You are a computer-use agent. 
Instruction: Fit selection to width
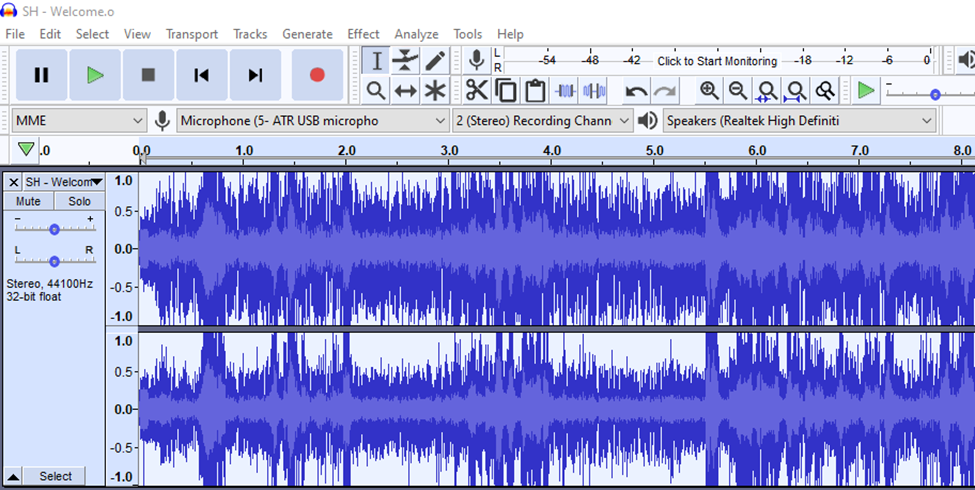pyautogui.click(x=767, y=91)
